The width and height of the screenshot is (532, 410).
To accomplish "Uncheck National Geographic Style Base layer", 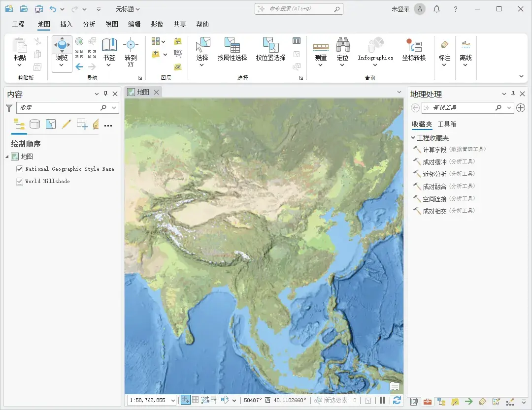I will tap(19, 168).
